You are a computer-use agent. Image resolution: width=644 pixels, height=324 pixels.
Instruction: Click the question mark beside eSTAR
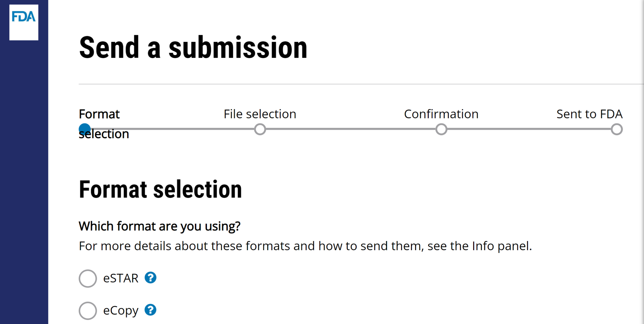[x=151, y=278]
